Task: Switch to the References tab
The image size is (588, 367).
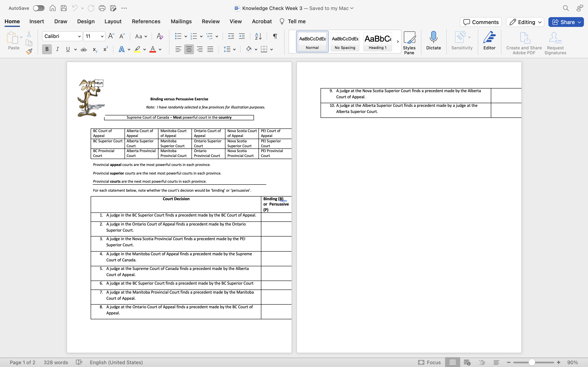Action: [146, 21]
